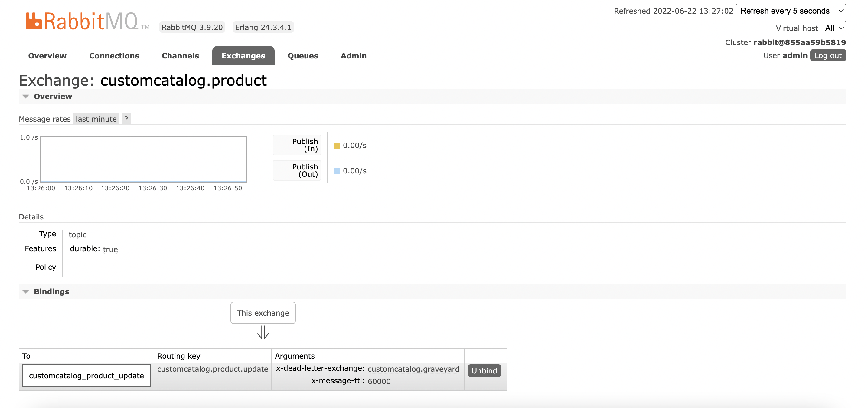Open the Virtual host selector

pyautogui.click(x=833, y=28)
